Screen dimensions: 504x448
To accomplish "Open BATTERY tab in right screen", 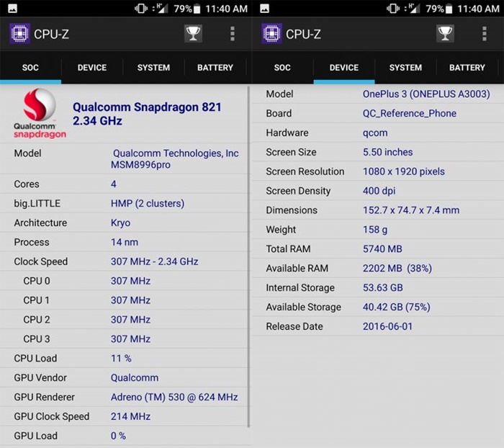I will pyautogui.click(x=467, y=68).
